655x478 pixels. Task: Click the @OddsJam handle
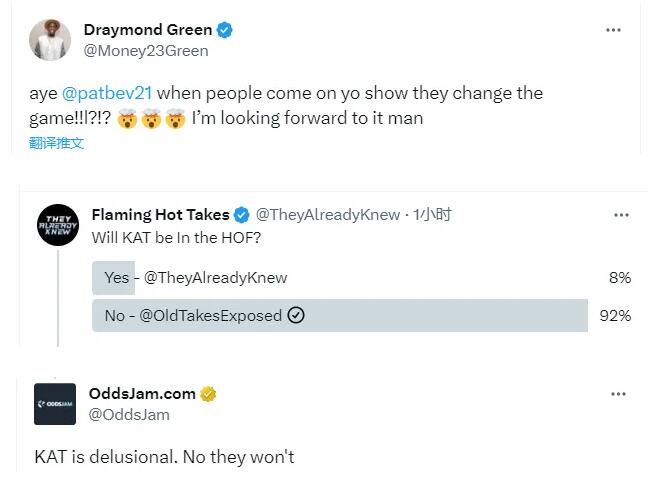(129, 414)
